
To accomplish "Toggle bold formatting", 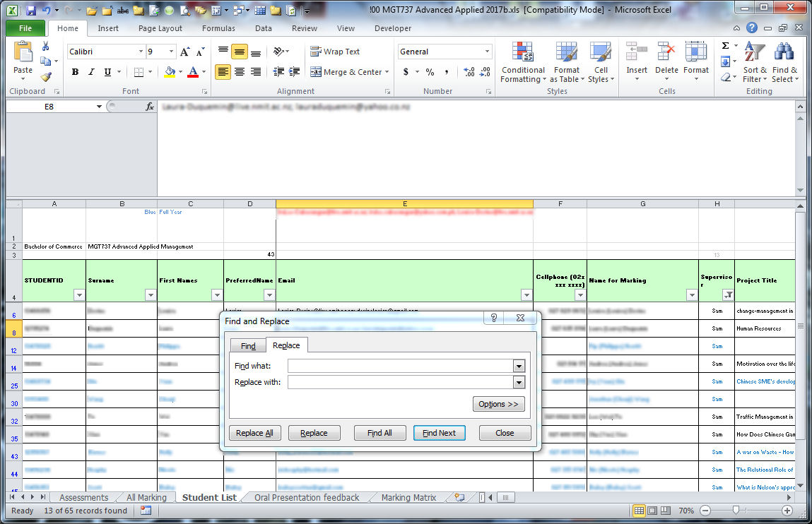I will (75, 72).
